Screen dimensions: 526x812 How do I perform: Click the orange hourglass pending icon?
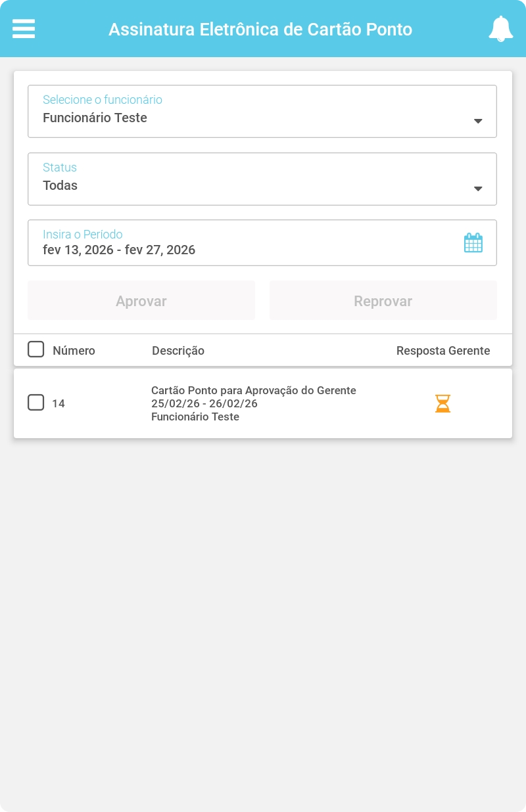click(x=443, y=403)
